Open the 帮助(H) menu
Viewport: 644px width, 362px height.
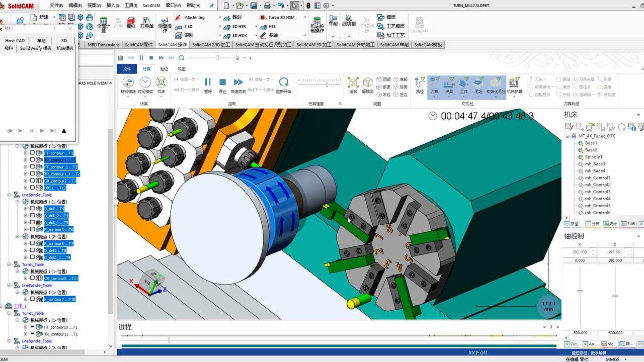click(193, 6)
